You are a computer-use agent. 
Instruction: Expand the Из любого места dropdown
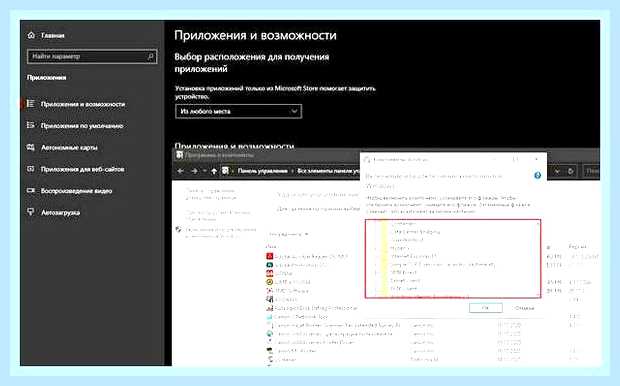(x=238, y=112)
